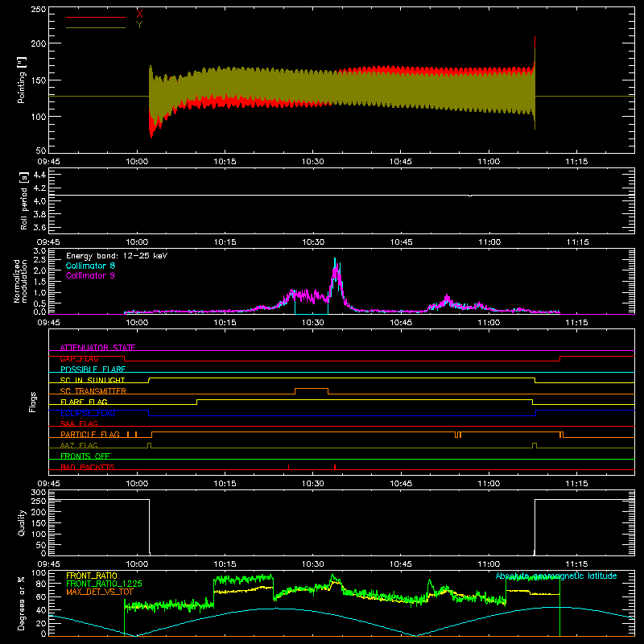
Task: Click the 11:15 tick under the Flags plot
Action: (x=576, y=484)
